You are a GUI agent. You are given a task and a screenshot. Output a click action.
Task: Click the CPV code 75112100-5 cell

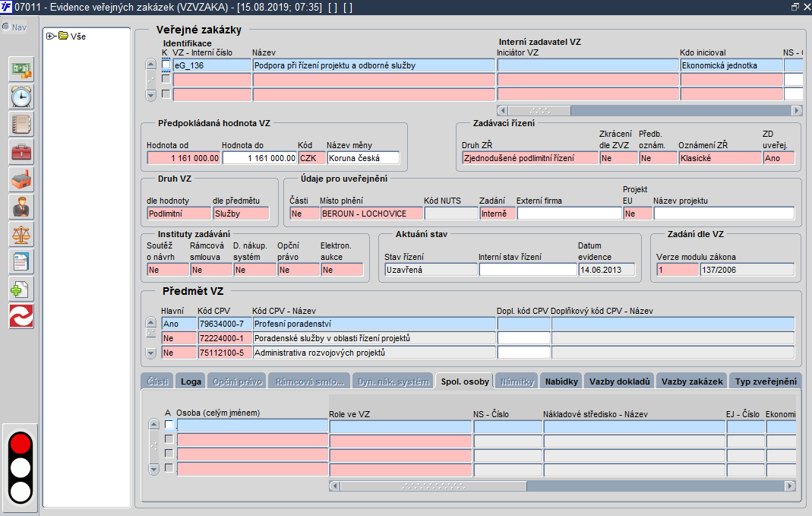(x=225, y=353)
